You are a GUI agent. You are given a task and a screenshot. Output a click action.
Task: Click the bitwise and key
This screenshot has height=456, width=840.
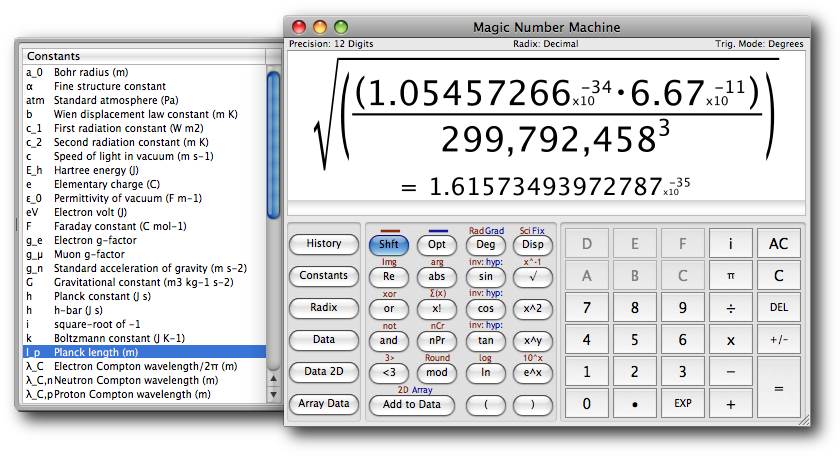pyautogui.click(x=389, y=340)
